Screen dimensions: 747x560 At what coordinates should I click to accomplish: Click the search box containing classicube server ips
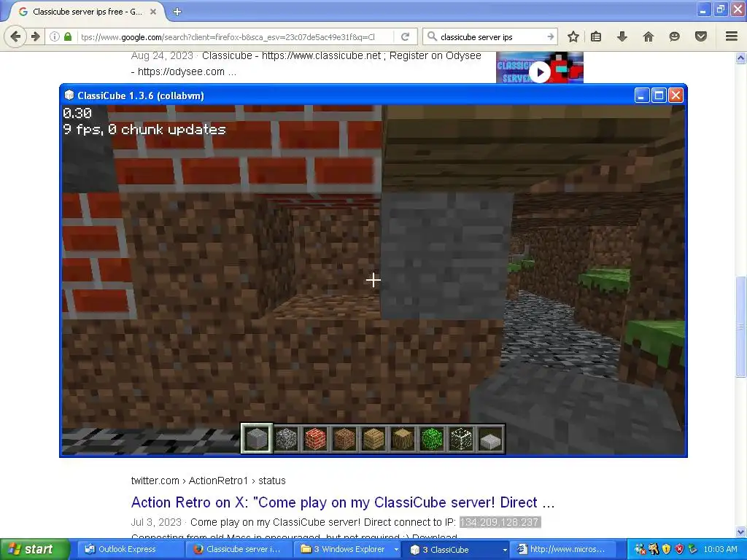[x=491, y=36]
